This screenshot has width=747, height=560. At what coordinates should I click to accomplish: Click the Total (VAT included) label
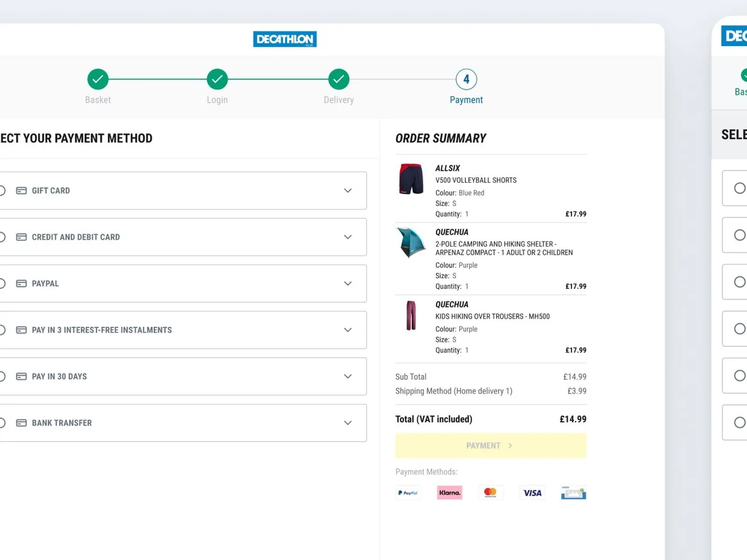tap(434, 419)
